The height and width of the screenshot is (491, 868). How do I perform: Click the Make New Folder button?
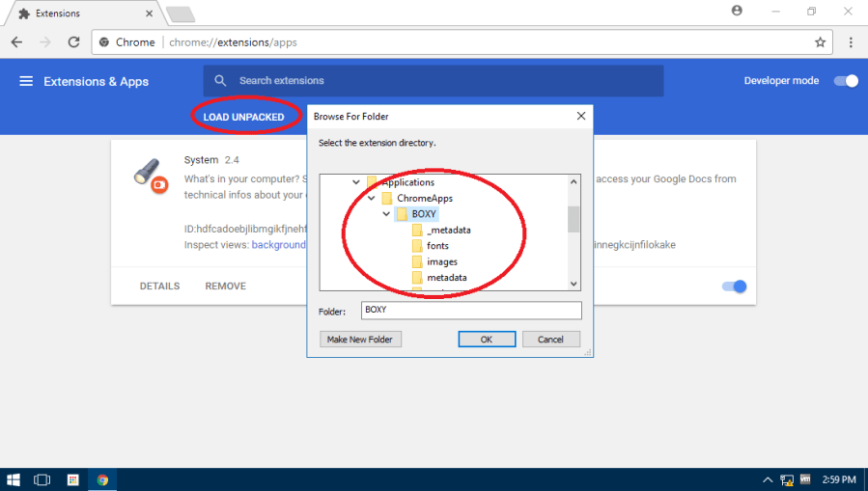click(x=361, y=340)
